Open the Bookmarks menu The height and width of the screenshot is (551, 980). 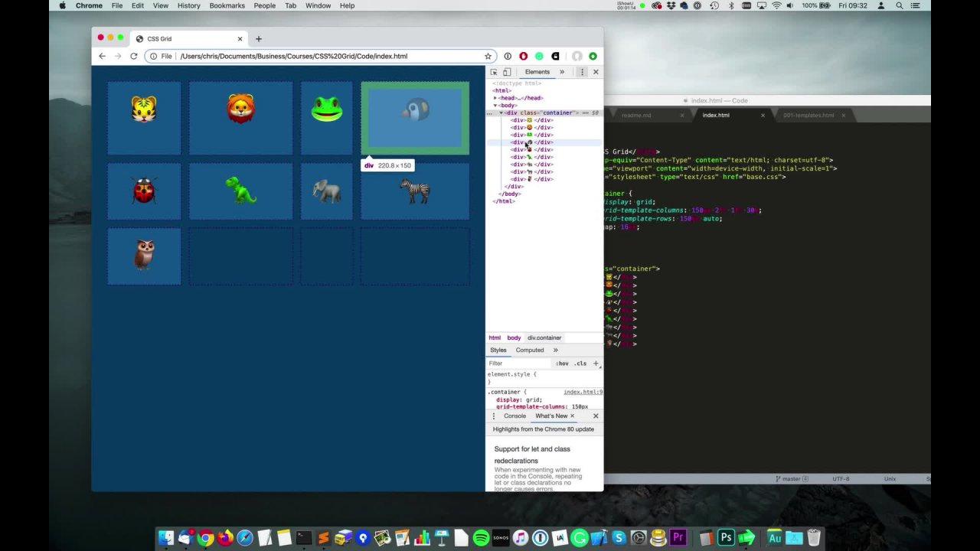(227, 5)
